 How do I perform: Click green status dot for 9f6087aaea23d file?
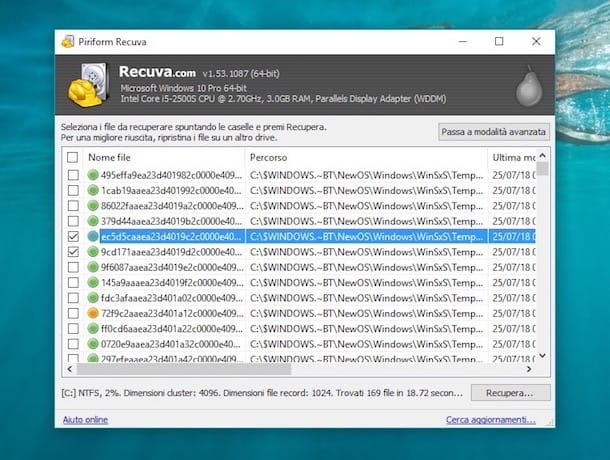point(93,267)
